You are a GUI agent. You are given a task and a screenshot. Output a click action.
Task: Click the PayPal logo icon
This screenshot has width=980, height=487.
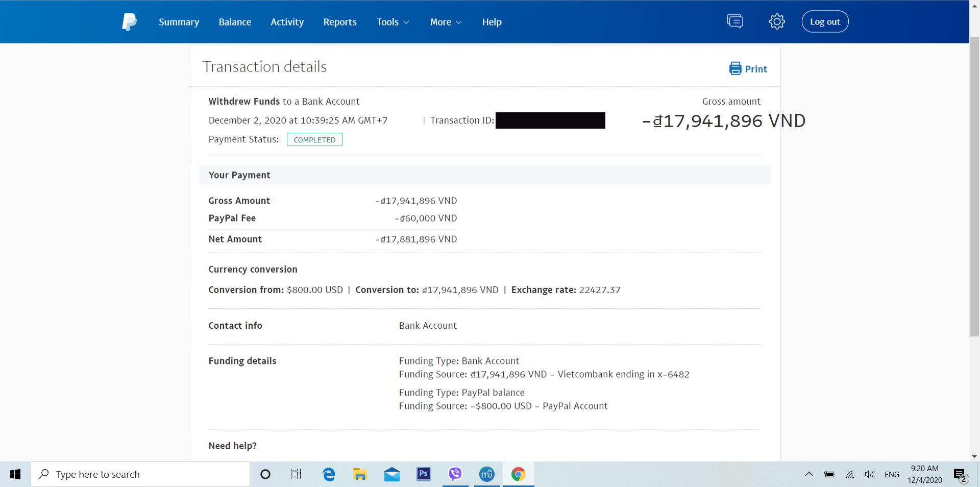[129, 22]
